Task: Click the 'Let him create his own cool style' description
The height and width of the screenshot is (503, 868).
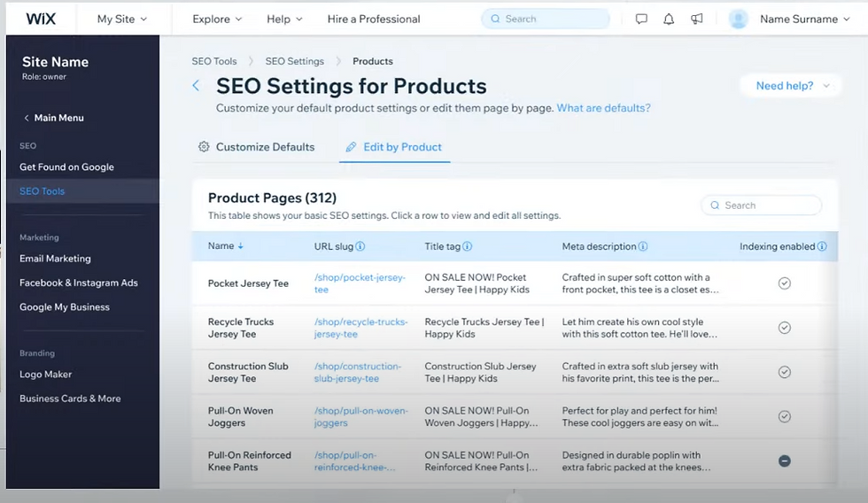Action: point(639,328)
